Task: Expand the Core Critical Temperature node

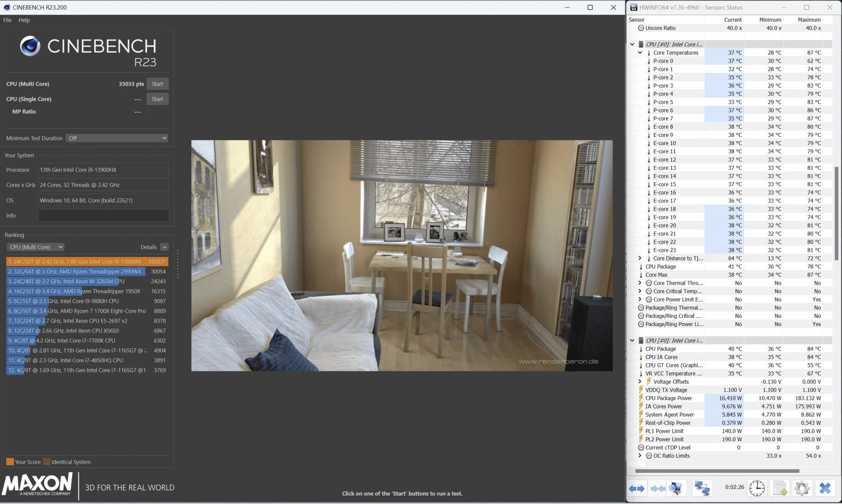Action: click(640, 292)
